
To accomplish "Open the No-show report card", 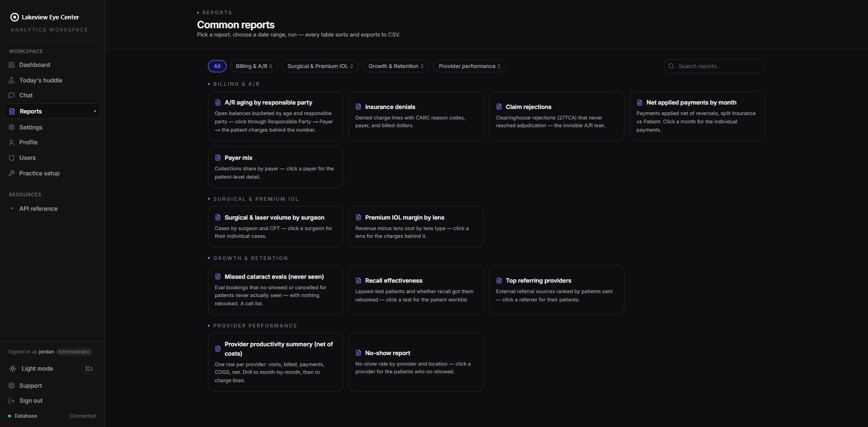I will point(416,362).
